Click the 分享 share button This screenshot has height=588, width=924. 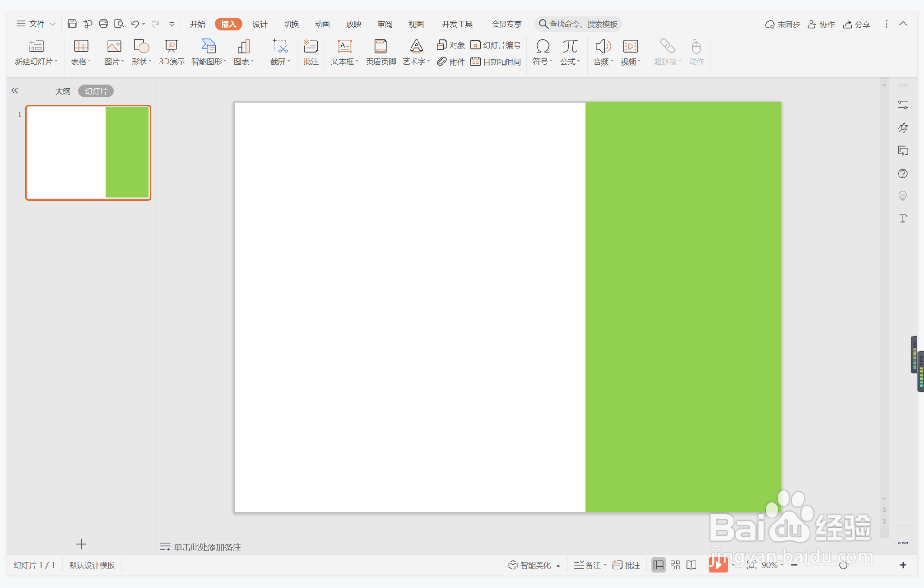(856, 24)
